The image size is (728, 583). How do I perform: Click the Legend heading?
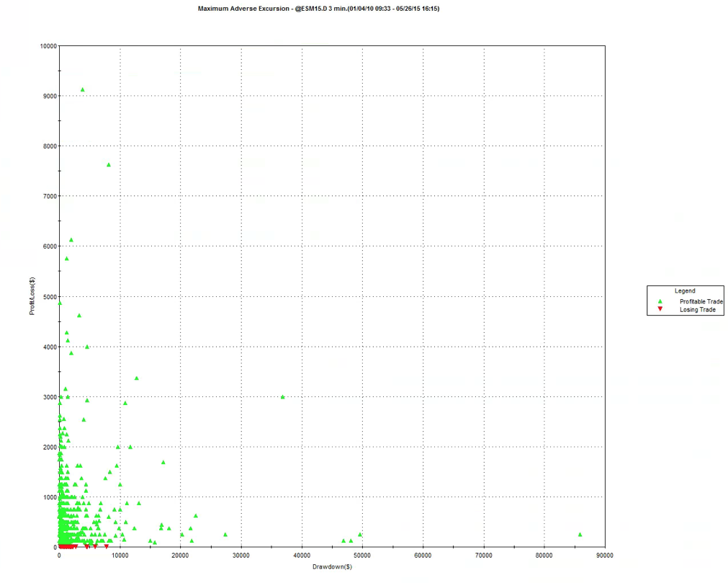point(685,291)
